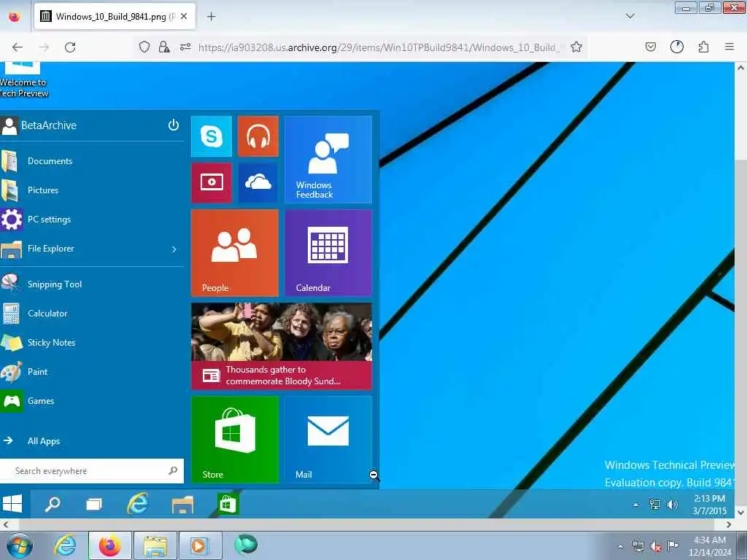Click the site security padlock icon
The height and width of the screenshot is (560, 747).
[x=164, y=47]
